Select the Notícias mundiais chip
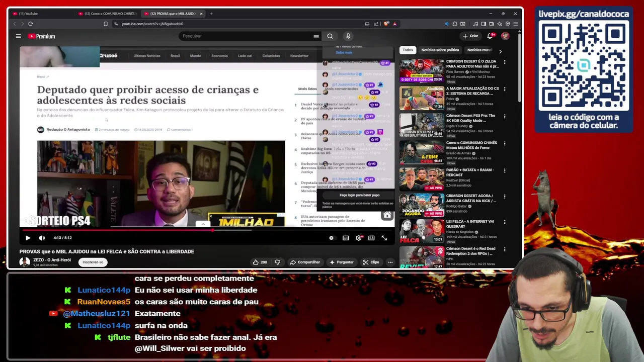The image size is (644, 362). point(479,50)
